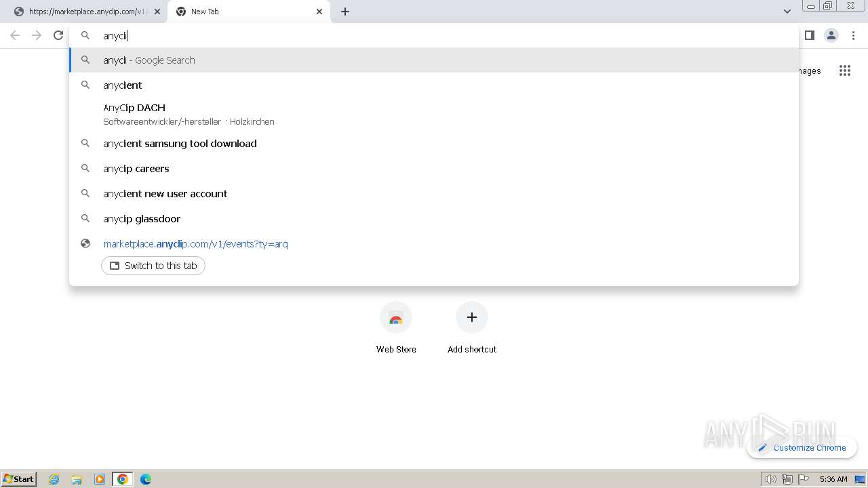The image size is (868, 488).
Task: Click the volume speaker tray icon
Action: point(770,479)
